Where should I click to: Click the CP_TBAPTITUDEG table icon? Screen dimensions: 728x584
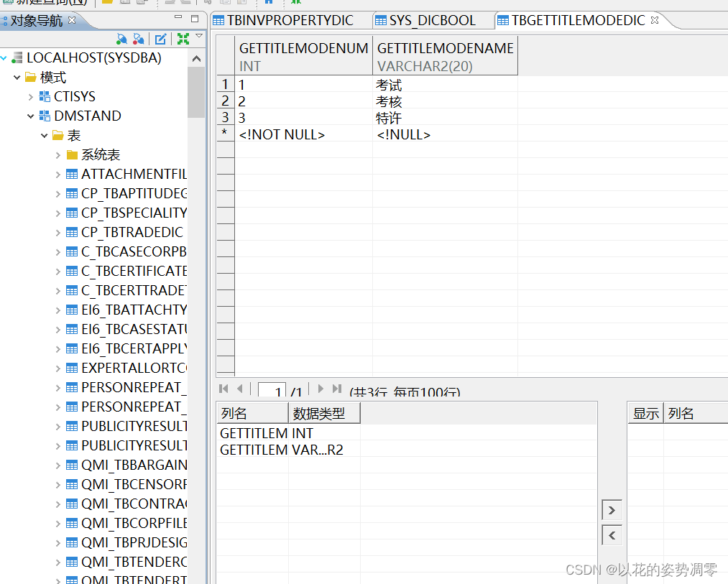click(72, 193)
